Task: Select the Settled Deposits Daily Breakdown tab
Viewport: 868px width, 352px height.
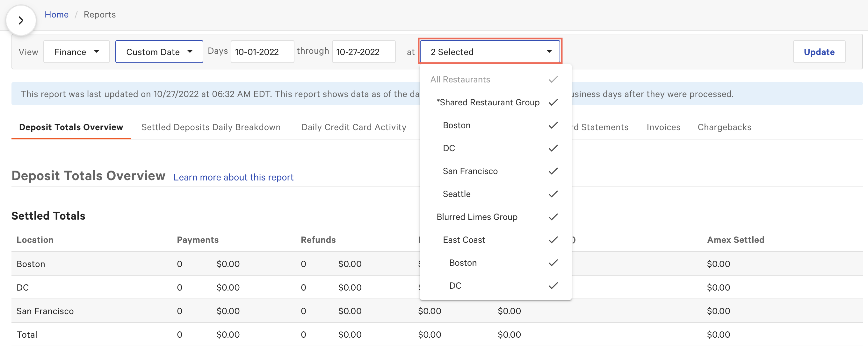Action: 211,127
